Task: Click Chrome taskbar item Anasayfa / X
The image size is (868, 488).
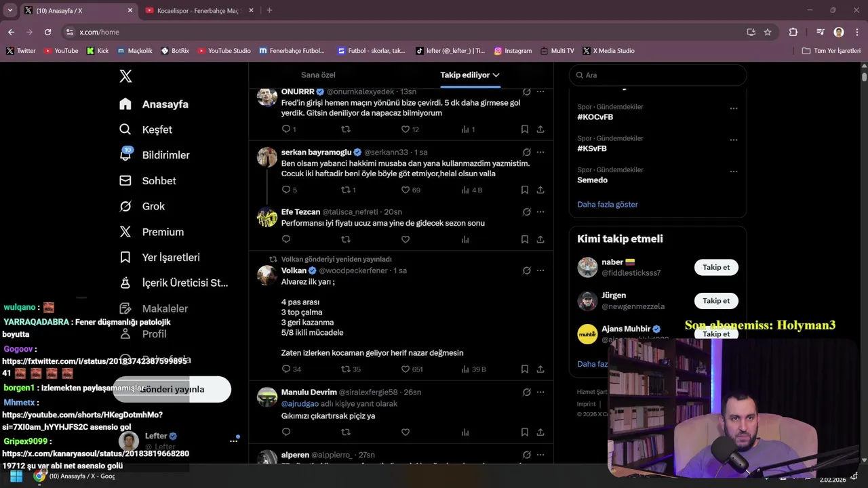Action: tap(75, 476)
